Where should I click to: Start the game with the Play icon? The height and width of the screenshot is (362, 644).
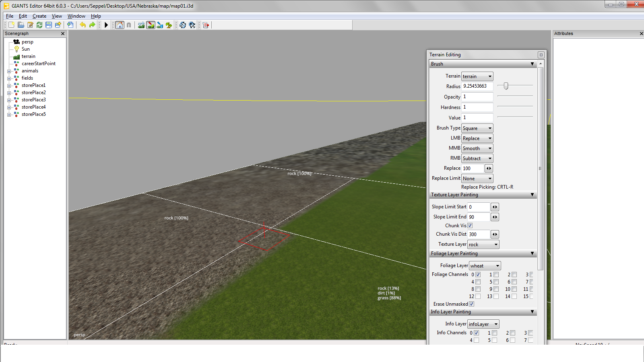(106, 25)
